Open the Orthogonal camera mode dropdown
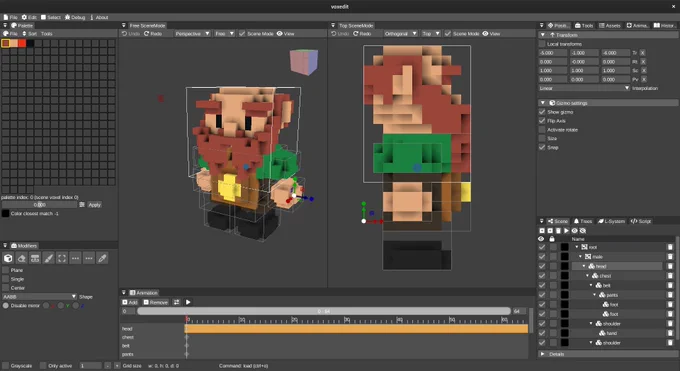Image resolution: width=680 pixels, height=371 pixels. click(x=400, y=33)
